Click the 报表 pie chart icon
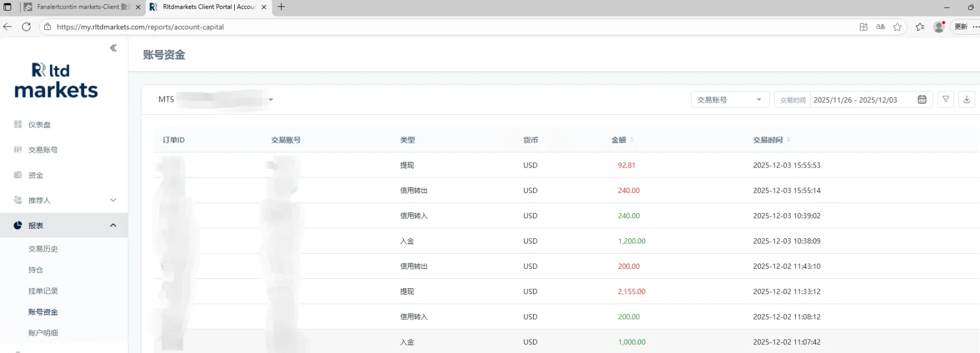Screen dimensions: 980x353 [x=18, y=225]
